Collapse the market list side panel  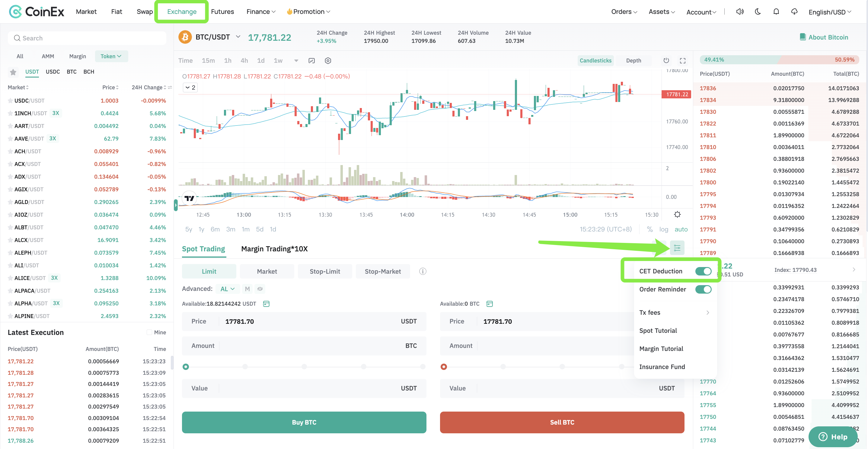176,205
